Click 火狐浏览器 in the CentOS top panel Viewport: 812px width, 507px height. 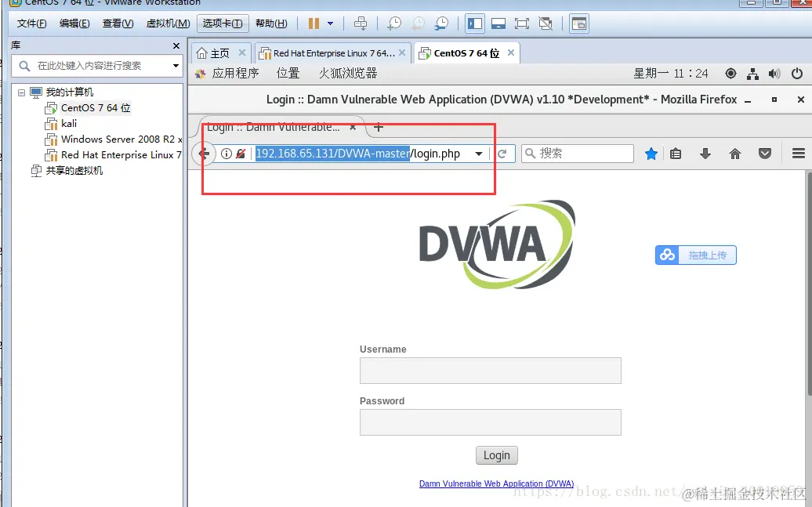point(348,73)
